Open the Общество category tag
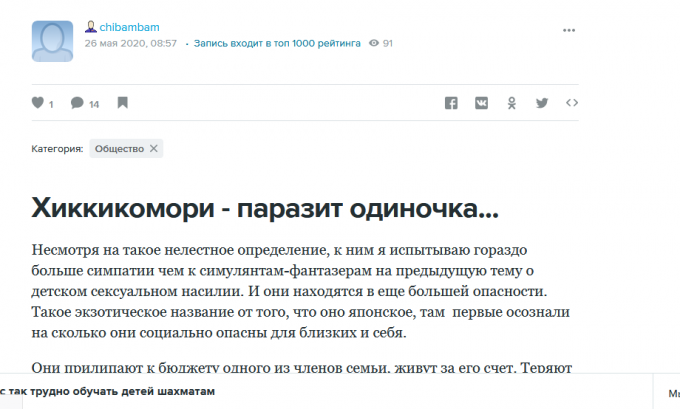This screenshot has height=409, width=680. 119,148
